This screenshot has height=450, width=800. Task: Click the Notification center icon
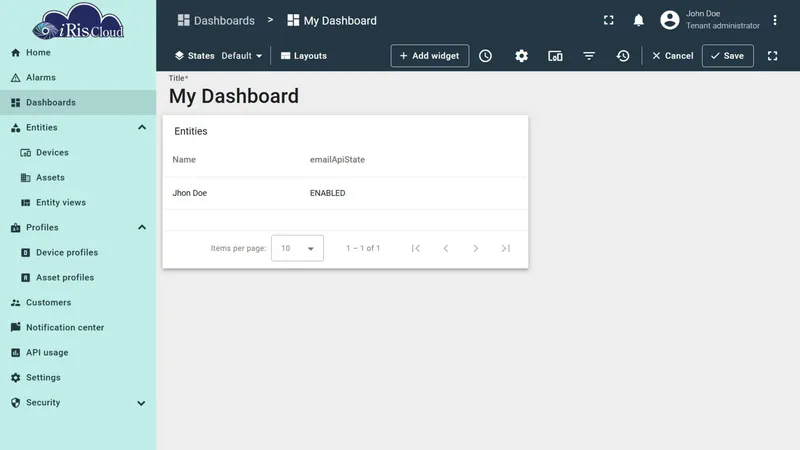tap(15, 328)
